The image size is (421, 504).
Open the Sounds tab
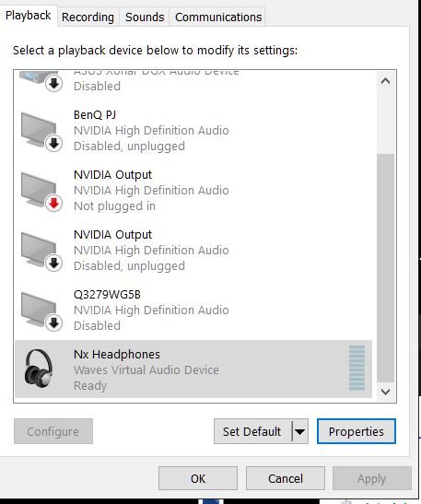click(145, 17)
